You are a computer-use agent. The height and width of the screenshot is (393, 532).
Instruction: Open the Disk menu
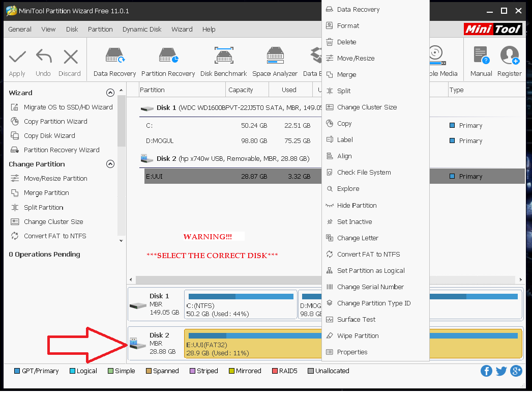(x=72, y=29)
